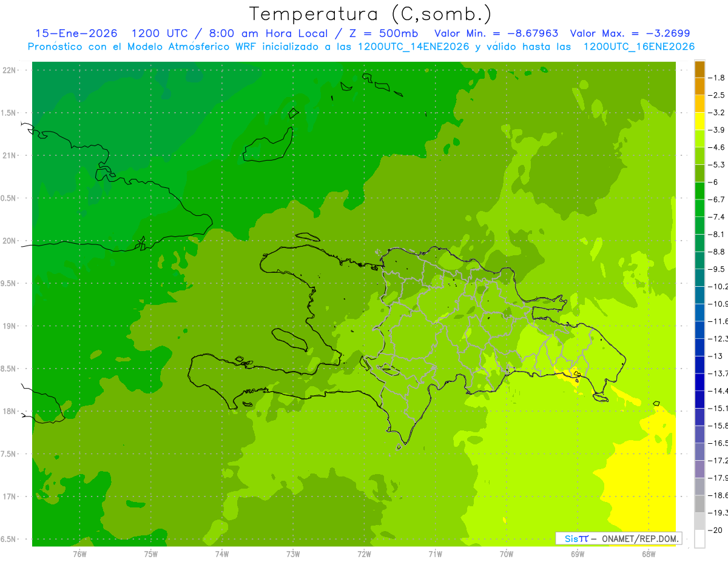Click the '1200 UTC / 8:00 am Hora Local' text

tap(229, 33)
